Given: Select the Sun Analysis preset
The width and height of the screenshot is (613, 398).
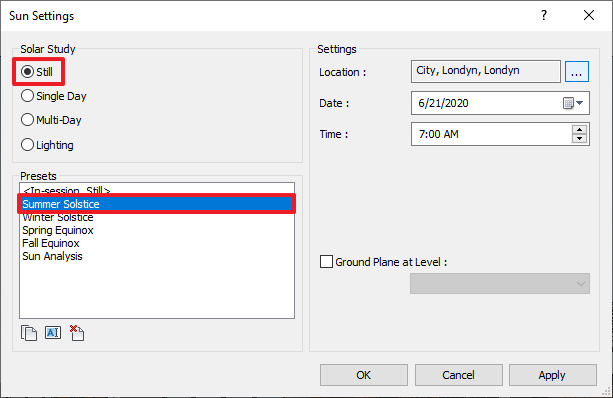Looking at the screenshot, I should tap(156, 256).
